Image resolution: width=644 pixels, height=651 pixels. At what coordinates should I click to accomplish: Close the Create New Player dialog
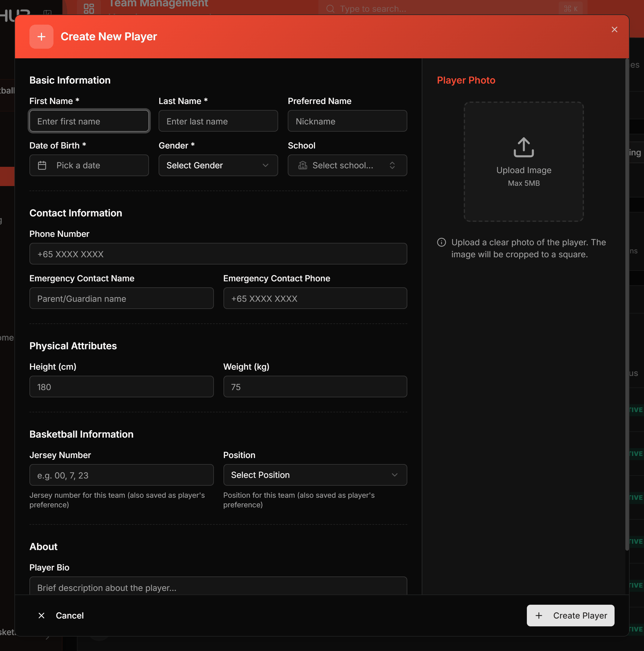(x=614, y=30)
